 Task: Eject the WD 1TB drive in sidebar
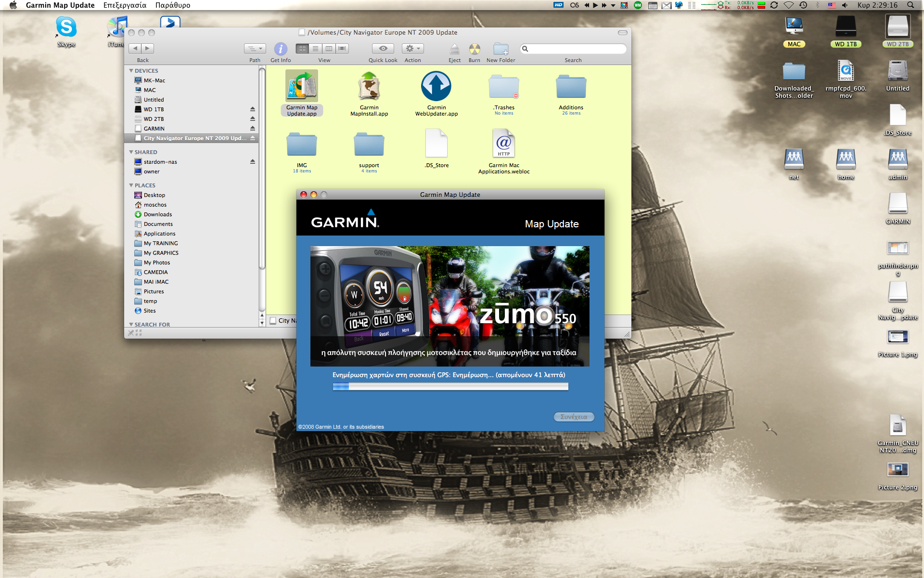[x=252, y=109]
